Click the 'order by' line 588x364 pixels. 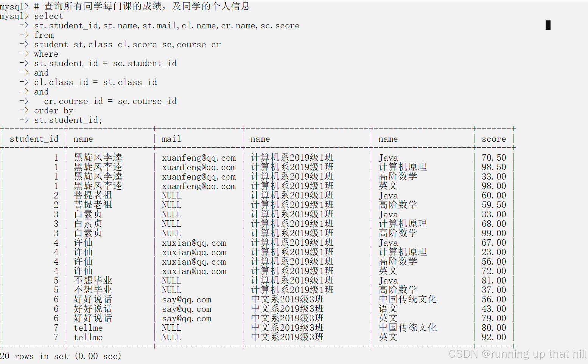[x=53, y=111]
